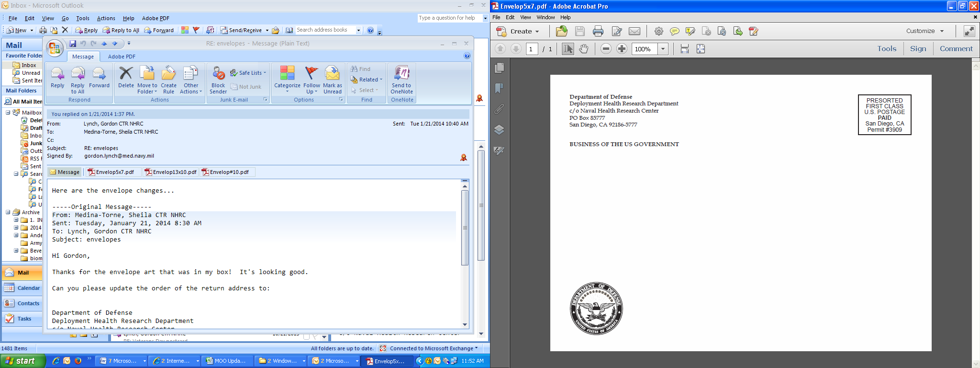Open the Send/Receive dropdown arrow

[x=267, y=30]
